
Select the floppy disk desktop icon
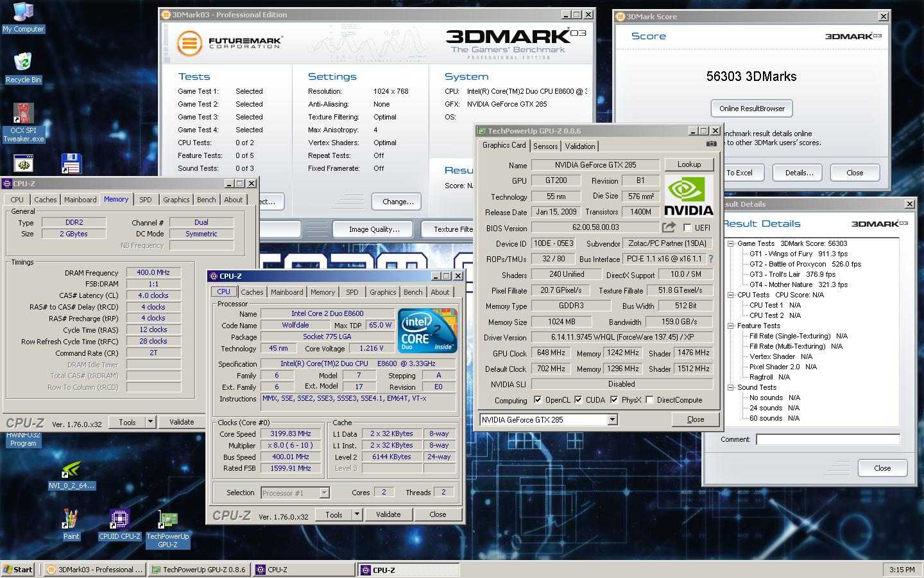71,163
